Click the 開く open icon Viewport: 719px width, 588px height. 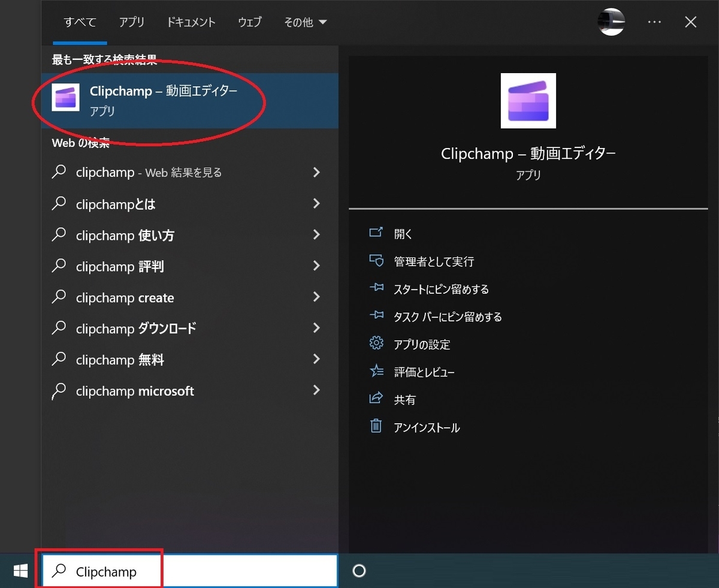pos(376,234)
